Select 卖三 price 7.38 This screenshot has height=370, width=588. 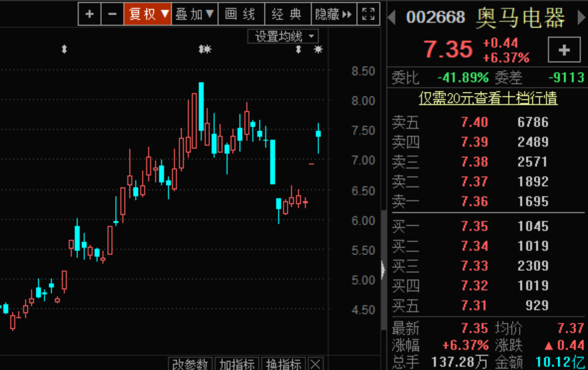tap(474, 162)
